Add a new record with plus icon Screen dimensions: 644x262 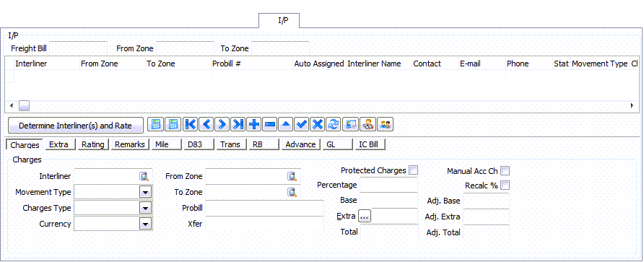click(254, 124)
